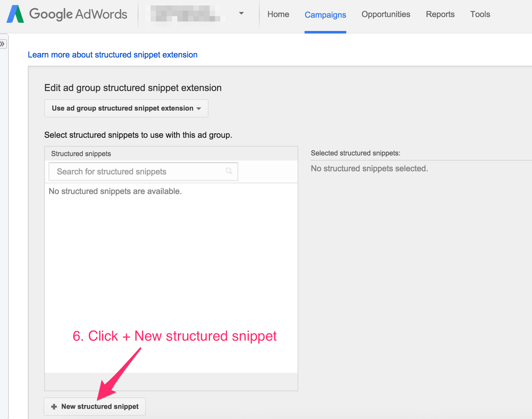Click the caret on the ad group extension dropdown
532x419 pixels.
(199, 108)
